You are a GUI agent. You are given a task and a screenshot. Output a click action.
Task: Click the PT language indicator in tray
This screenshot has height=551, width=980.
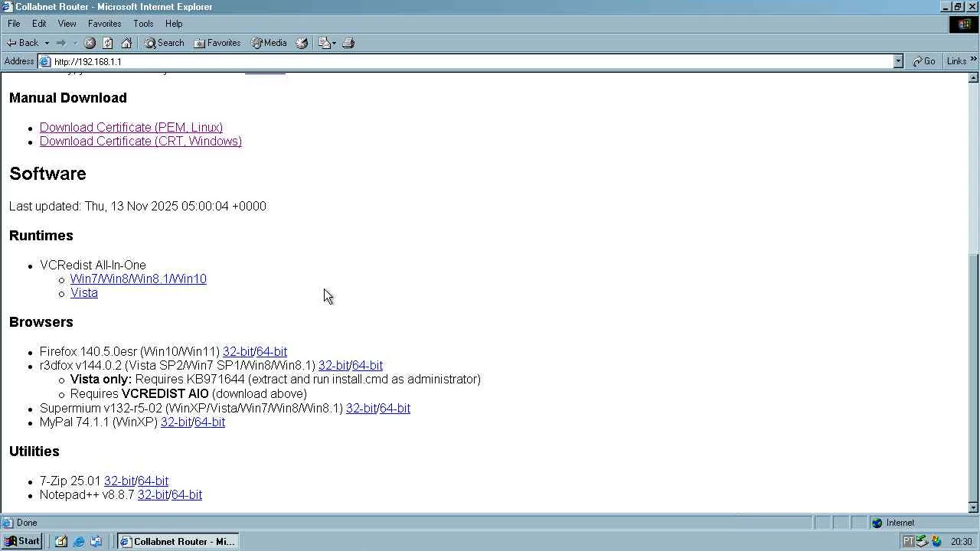coord(908,541)
